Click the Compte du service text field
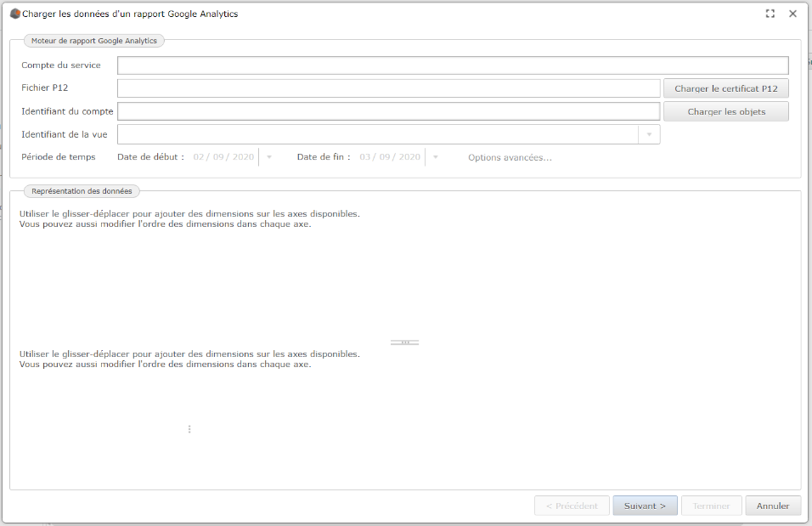The image size is (812, 526). point(452,65)
